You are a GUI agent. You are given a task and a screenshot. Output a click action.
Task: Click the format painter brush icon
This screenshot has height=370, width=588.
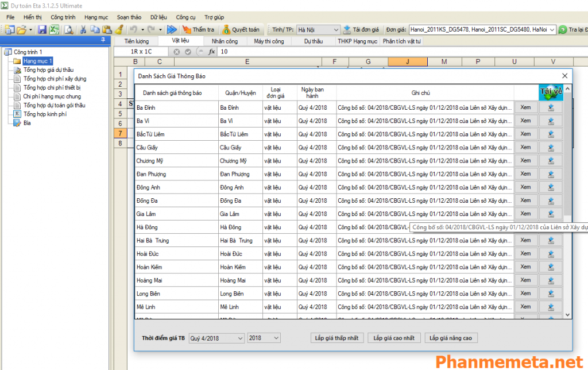(x=119, y=29)
